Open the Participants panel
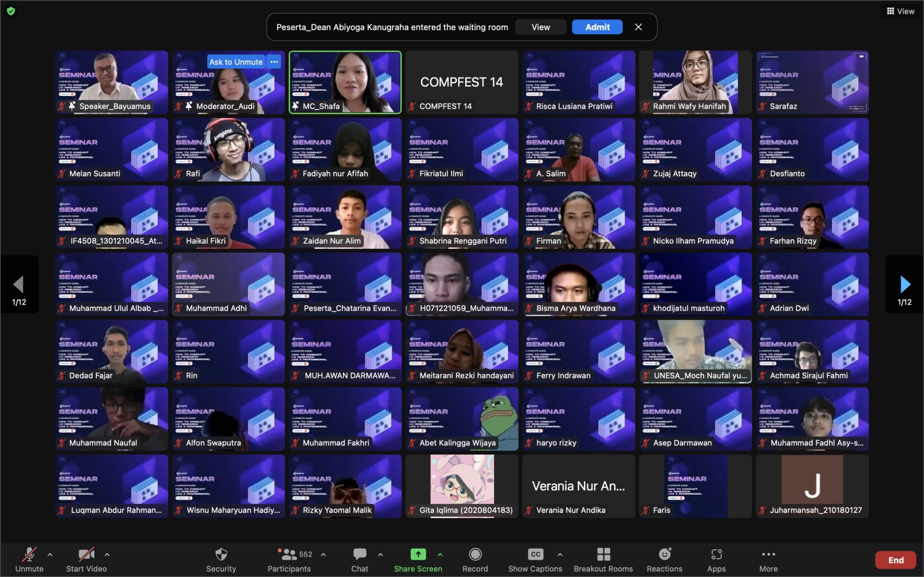 (289, 559)
